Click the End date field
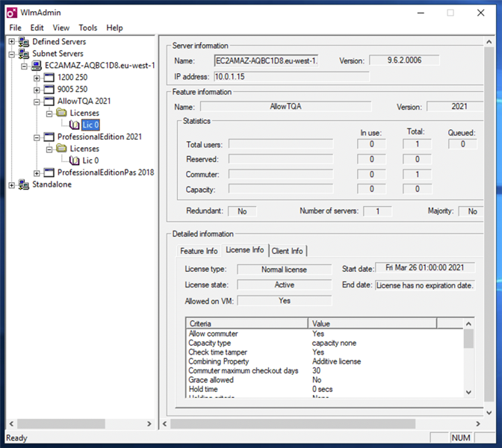 425,285
